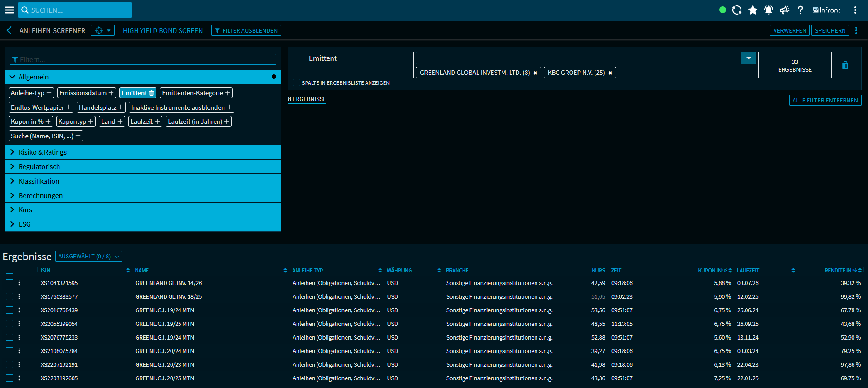Open the announcements megaphone icon
This screenshot has width=868, height=388.
(785, 10)
